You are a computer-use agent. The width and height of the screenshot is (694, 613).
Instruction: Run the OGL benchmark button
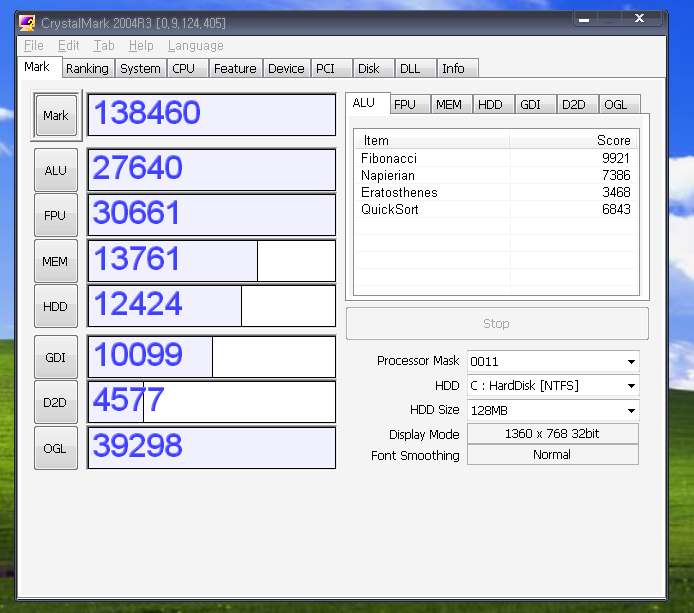[56, 448]
